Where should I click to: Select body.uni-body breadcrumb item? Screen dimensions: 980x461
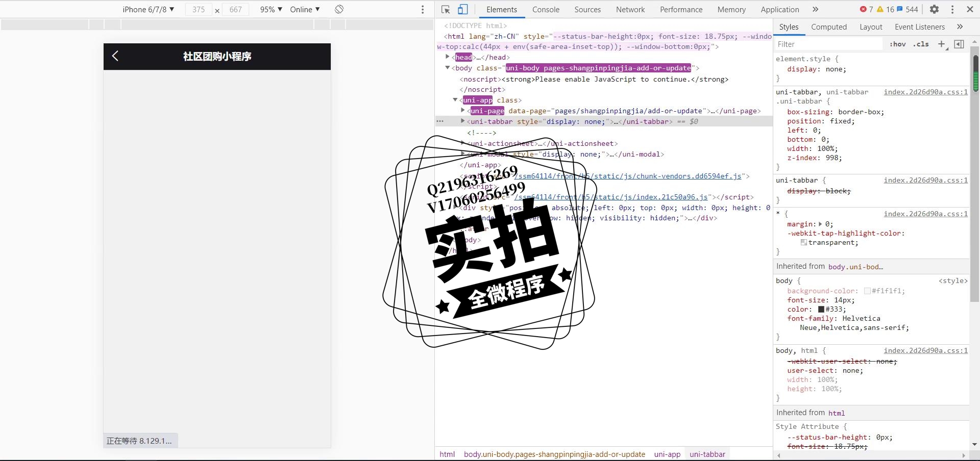point(554,454)
